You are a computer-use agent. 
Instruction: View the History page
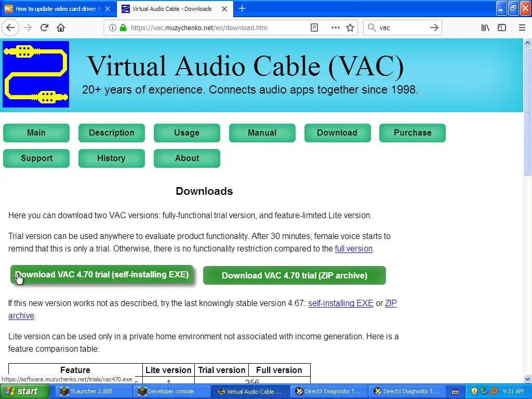click(112, 158)
